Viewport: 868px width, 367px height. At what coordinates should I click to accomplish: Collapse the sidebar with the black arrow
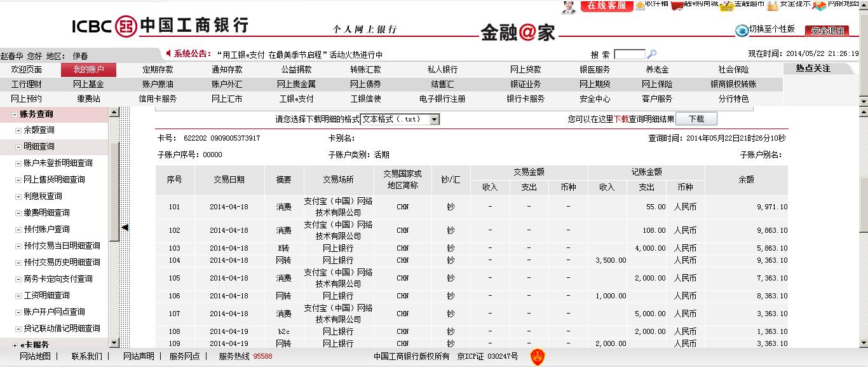click(125, 227)
